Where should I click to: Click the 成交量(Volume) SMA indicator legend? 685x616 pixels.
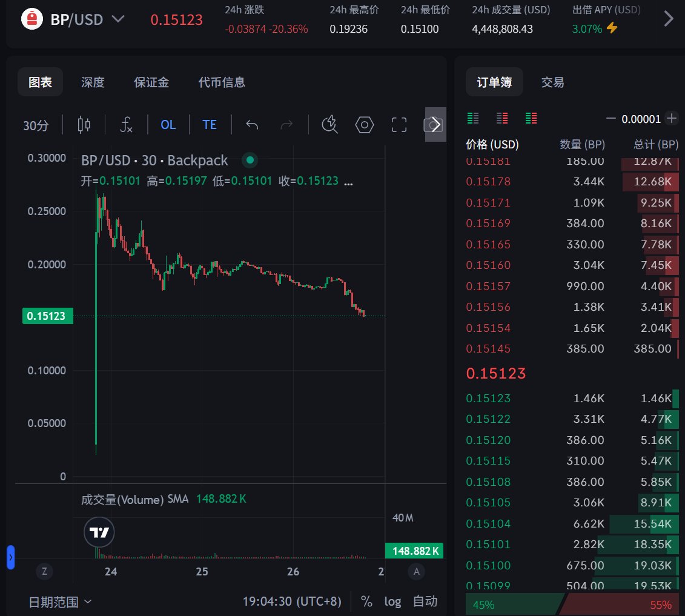click(x=134, y=499)
